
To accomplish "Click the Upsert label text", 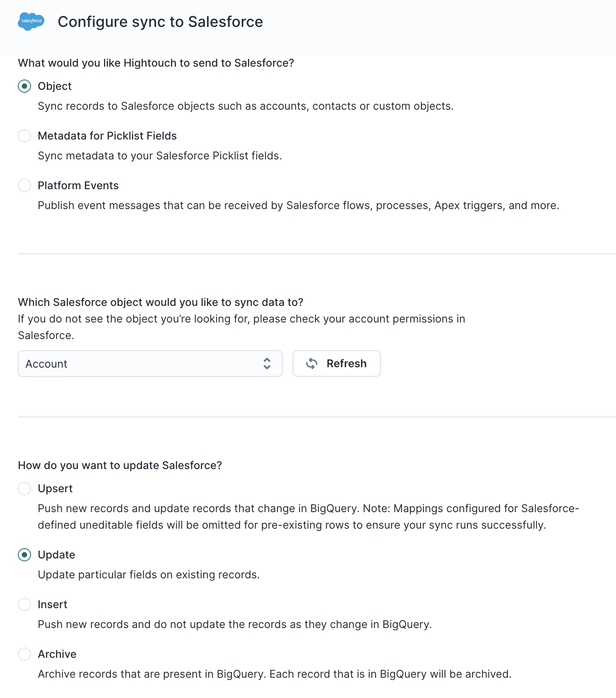I will click(55, 489).
